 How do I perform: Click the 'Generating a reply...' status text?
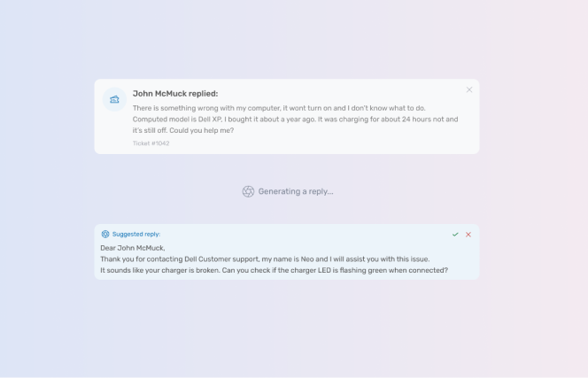[296, 191]
